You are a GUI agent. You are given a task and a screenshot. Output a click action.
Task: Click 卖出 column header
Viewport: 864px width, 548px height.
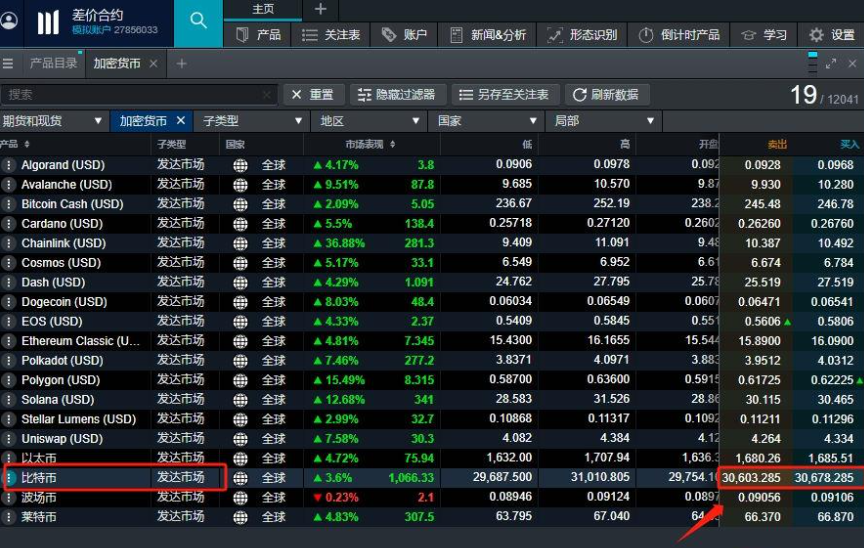coord(777,144)
